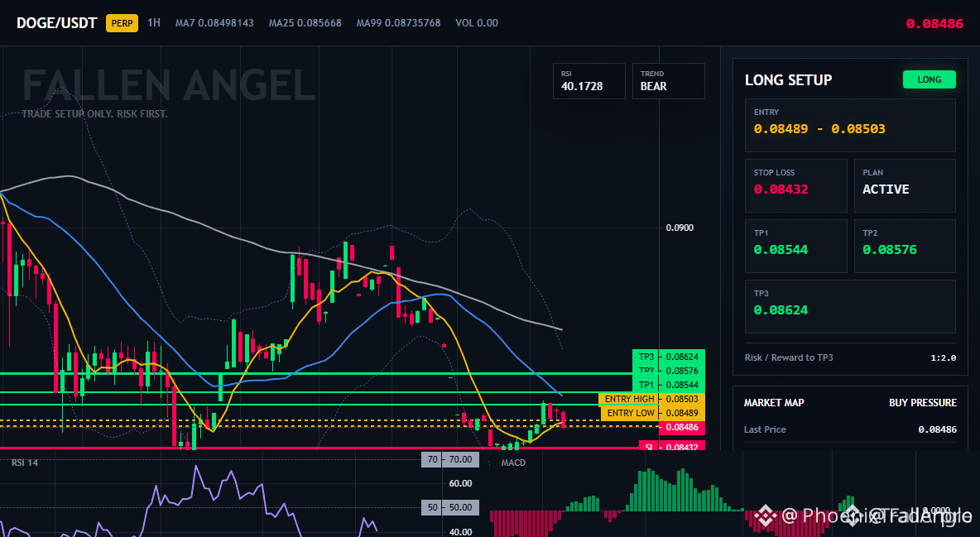Click the TREND BEAR info box
980x537 pixels.
pos(668,80)
